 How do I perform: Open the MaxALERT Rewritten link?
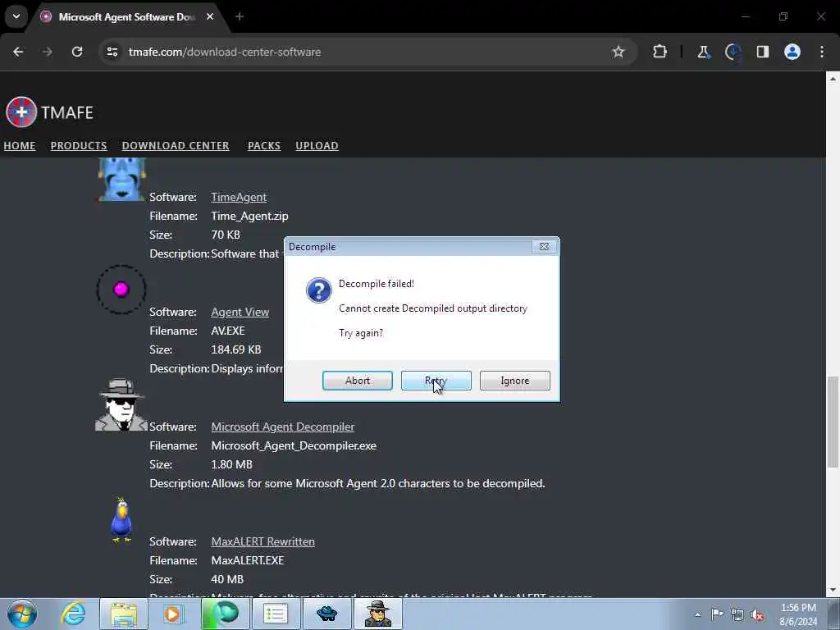[x=263, y=541]
